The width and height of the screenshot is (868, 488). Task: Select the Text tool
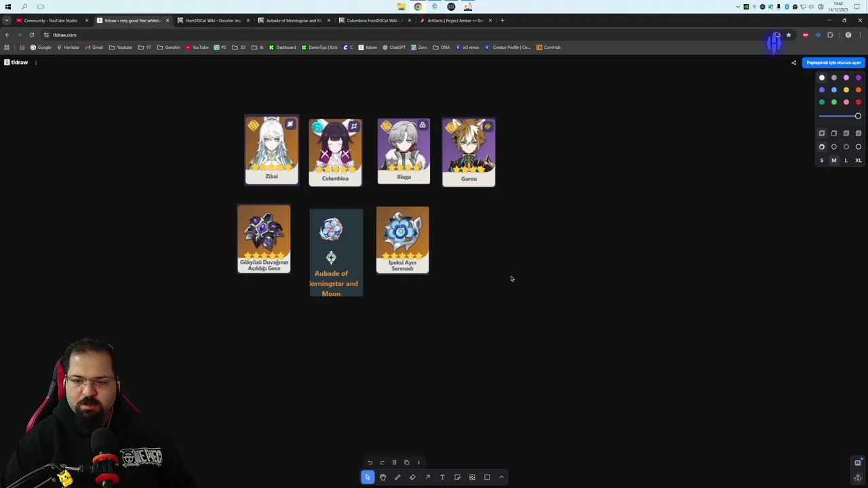tap(442, 477)
